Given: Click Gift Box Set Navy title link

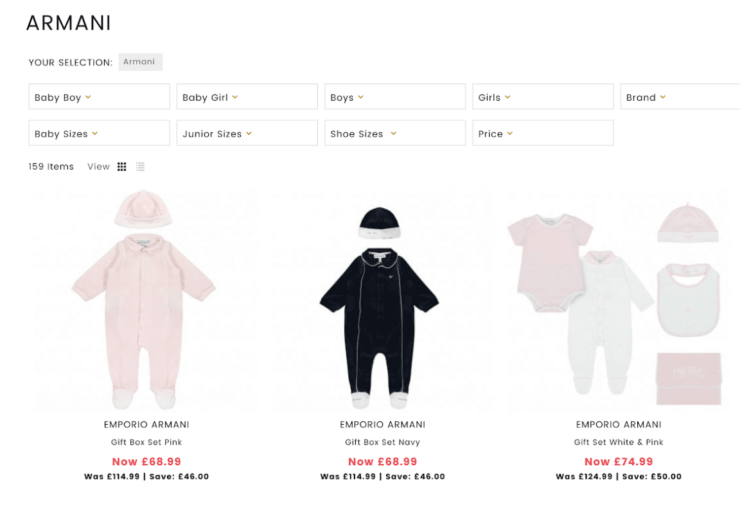Looking at the screenshot, I should point(382,442).
